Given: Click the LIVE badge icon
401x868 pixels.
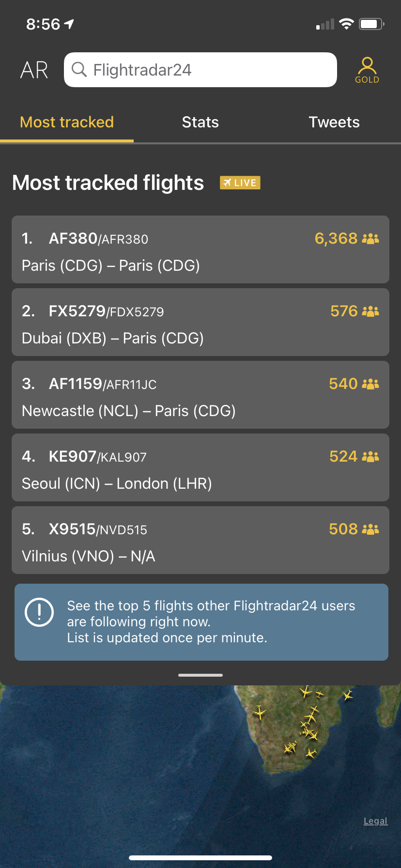Looking at the screenshot, I should 240,183.
